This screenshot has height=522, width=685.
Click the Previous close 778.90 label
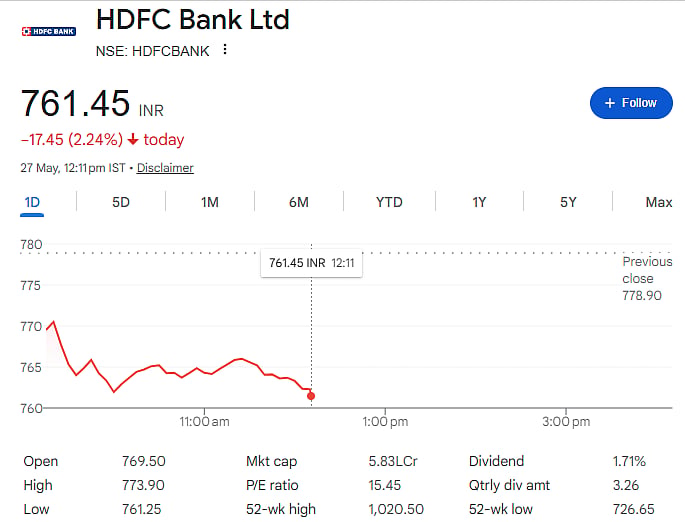point(647,278)
